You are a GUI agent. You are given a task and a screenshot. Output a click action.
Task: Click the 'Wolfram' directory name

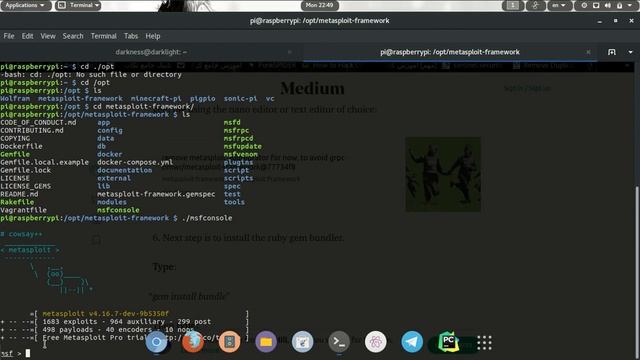tap(15, 99)
